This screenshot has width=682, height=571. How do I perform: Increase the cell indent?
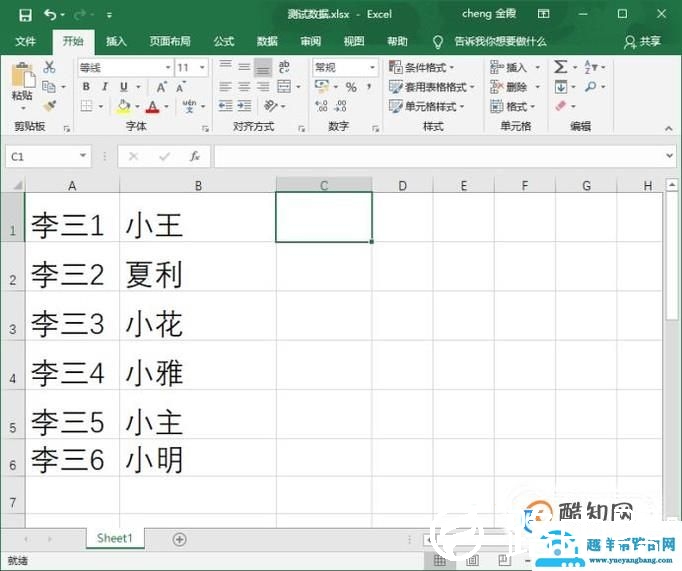[x=244, y=106]
